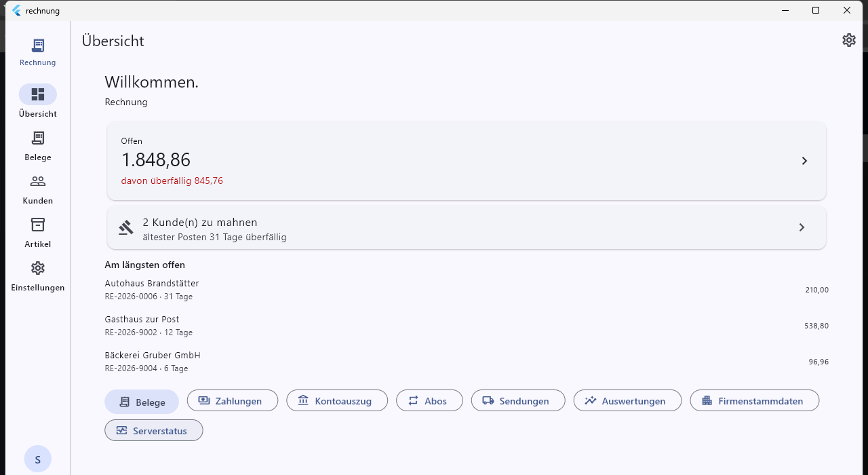Click invoice number RE-2026-9002
The image size is (868, 475).
point(131,332)
